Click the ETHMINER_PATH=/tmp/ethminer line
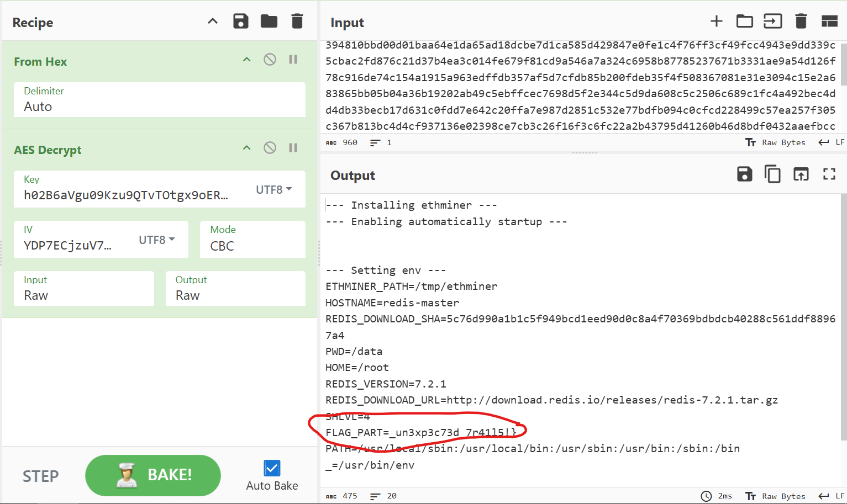Screen dimensions: 847x504 click(412, 286)
